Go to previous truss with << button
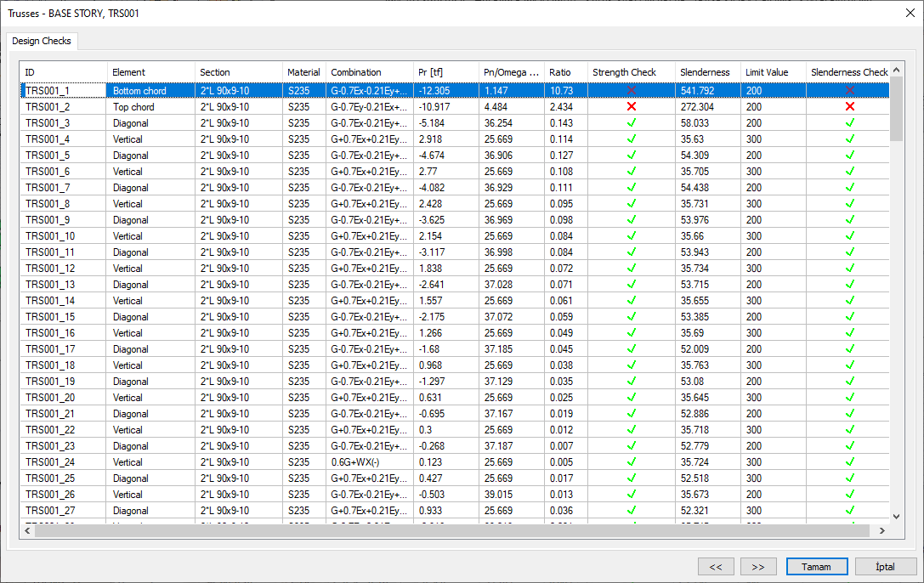This screenshot has height=583, width=924. pyautogui.click(x=716, y=566)
